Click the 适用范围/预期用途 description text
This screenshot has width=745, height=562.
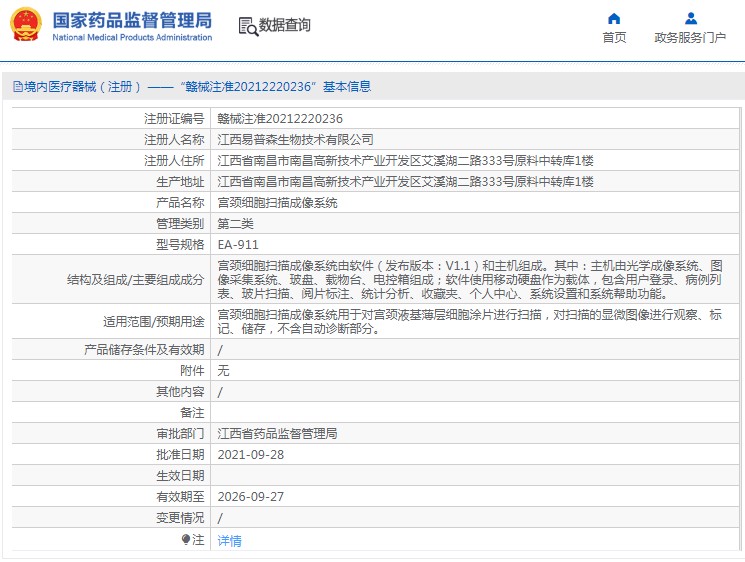pyautogui.click(x=470, y=322)
